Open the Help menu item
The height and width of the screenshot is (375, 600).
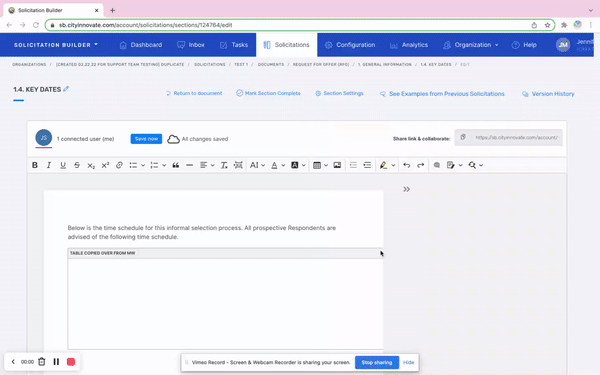(x=524, y=45)
